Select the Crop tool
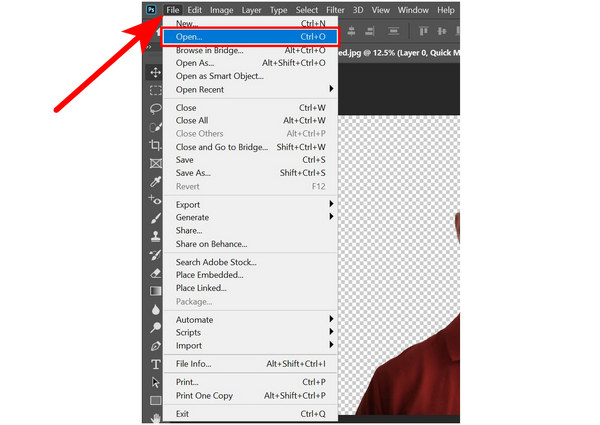 (x=155, y=145)
